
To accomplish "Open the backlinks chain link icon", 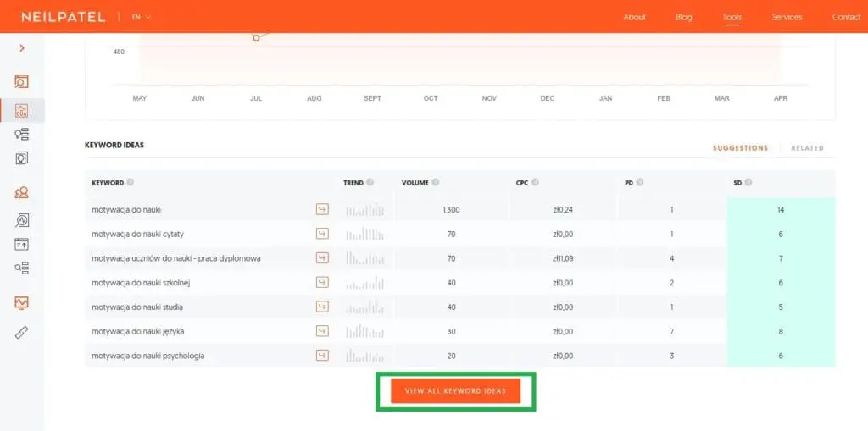I will 21,333.
